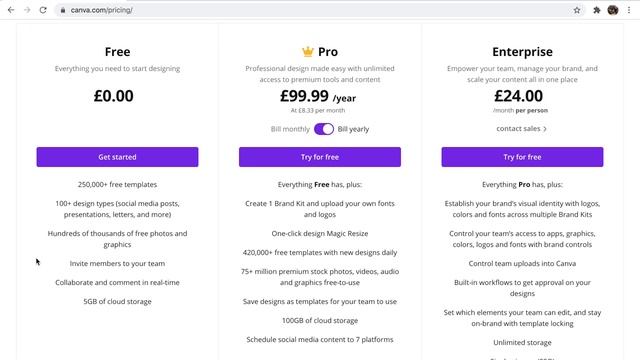This screenshot has width=640, height=360.
Task: Click Try for free under Enterprise
Action: point(522,157)
